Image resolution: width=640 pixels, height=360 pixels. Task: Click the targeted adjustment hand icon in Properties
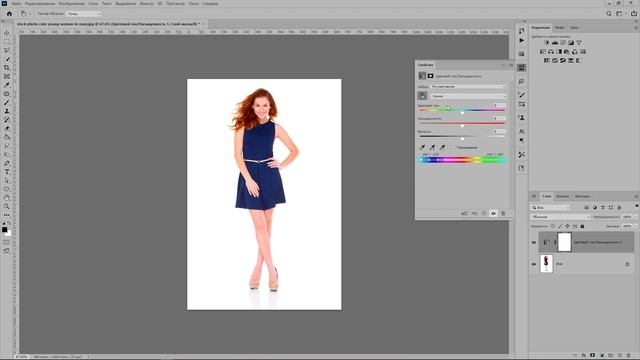(422, 96)
